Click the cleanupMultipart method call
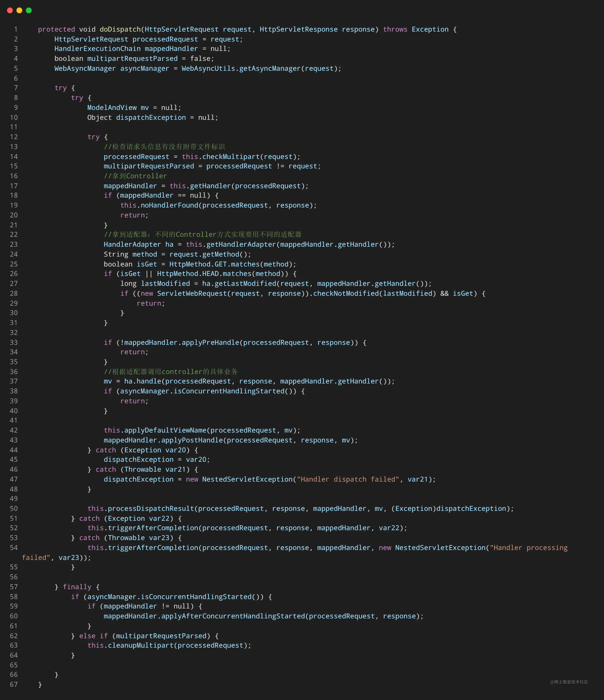The height and width of the screenshot is (700, 604). pos(141,645)
